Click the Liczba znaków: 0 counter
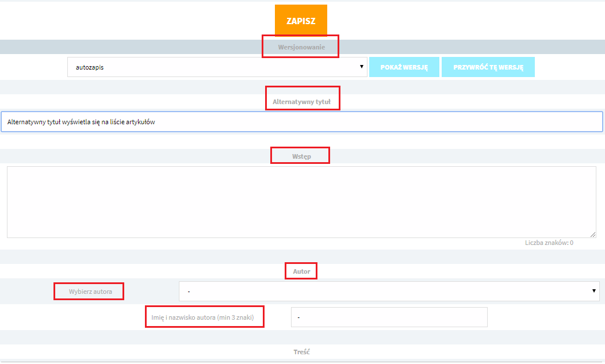605x364 pixels. [x=549, y=243]
